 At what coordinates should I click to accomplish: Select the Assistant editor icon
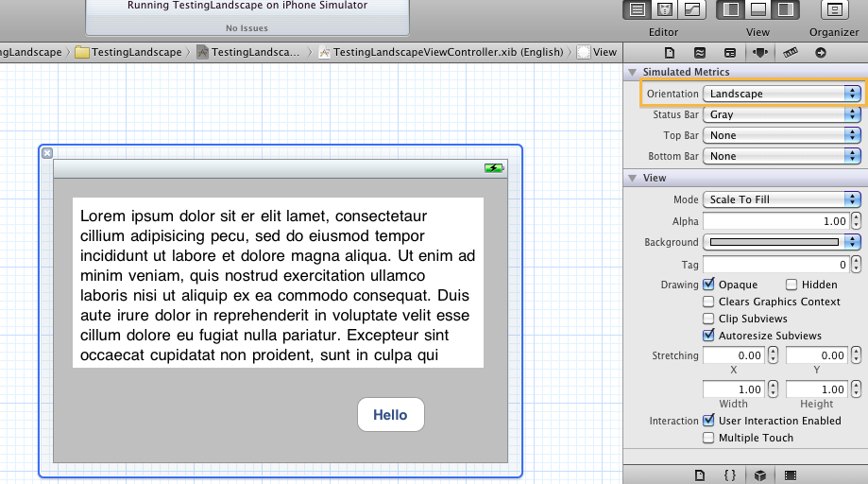pyautogui.click(x=665, y=9)
